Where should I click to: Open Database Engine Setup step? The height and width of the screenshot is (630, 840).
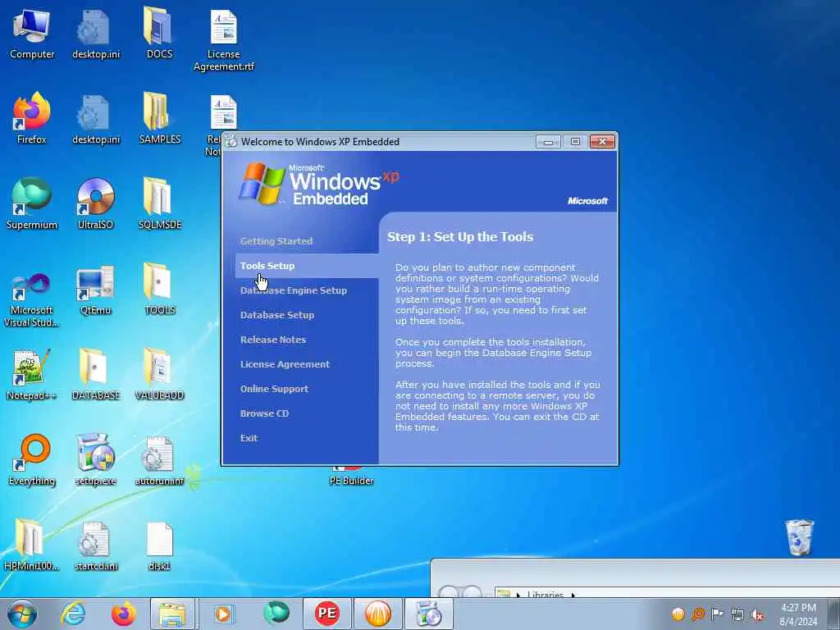(x=294, y=290)
